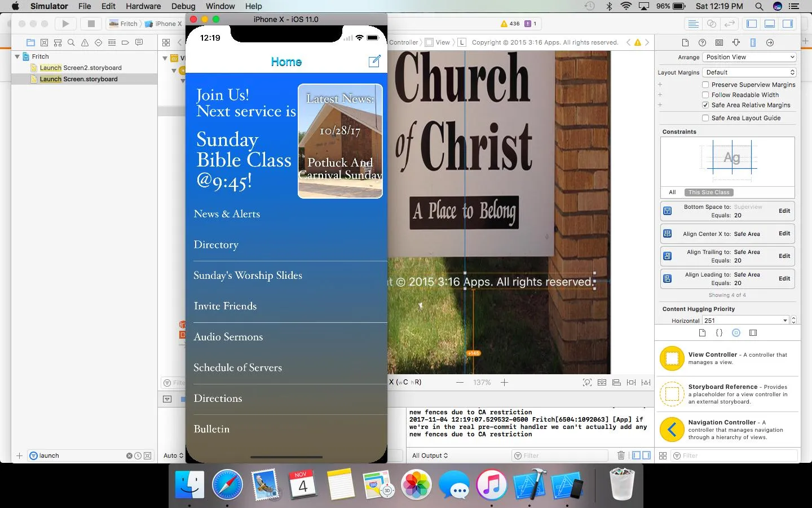This screenshot has width=812, height=508.
Task: Click the compose icon in simulator Home bar
Action: point(374,62)
